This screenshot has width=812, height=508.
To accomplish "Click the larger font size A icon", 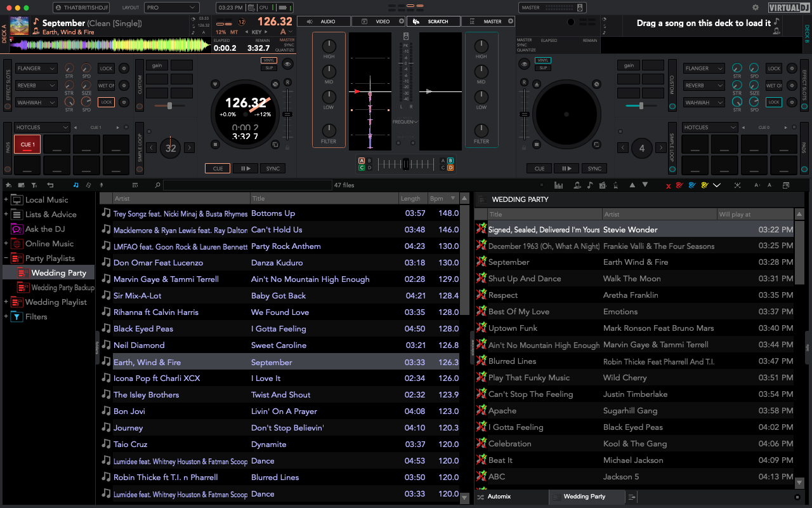I will pyautogui.click(x=757, y=185).
